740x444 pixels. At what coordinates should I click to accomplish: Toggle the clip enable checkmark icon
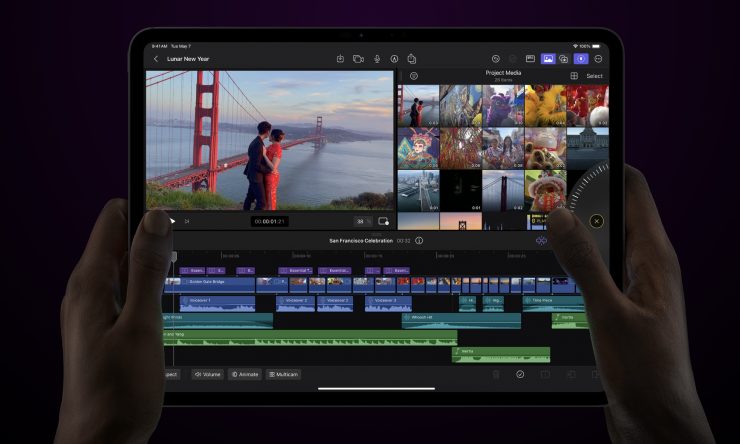tap(520, 374)
